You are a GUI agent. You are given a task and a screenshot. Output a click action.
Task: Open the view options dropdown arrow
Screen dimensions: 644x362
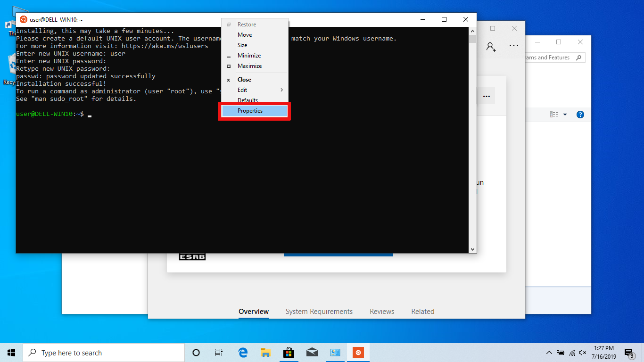[565, 115]
